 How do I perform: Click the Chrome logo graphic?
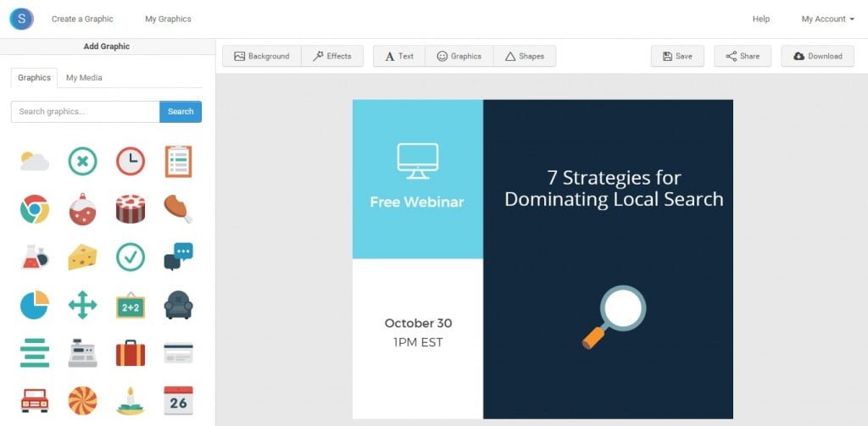click(x=35, y=209)
